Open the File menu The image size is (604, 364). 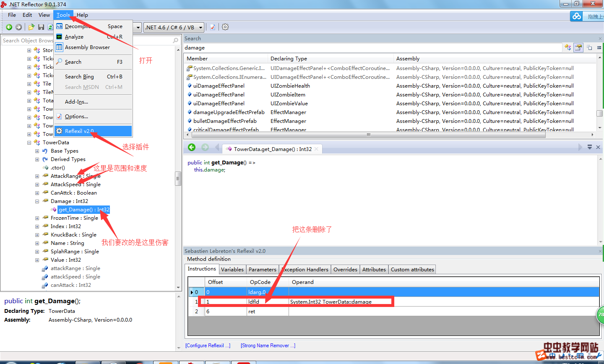(12, 15)
